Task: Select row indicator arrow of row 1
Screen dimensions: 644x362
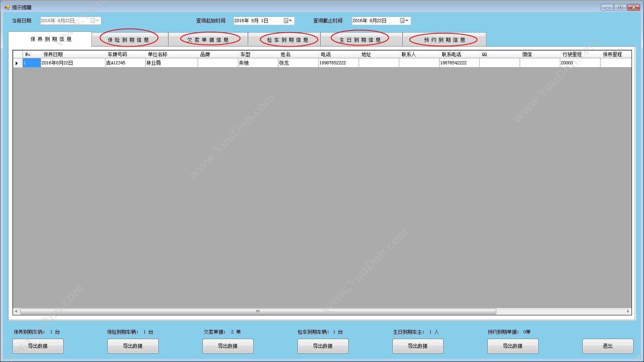Action: click(x=17, y=63)
